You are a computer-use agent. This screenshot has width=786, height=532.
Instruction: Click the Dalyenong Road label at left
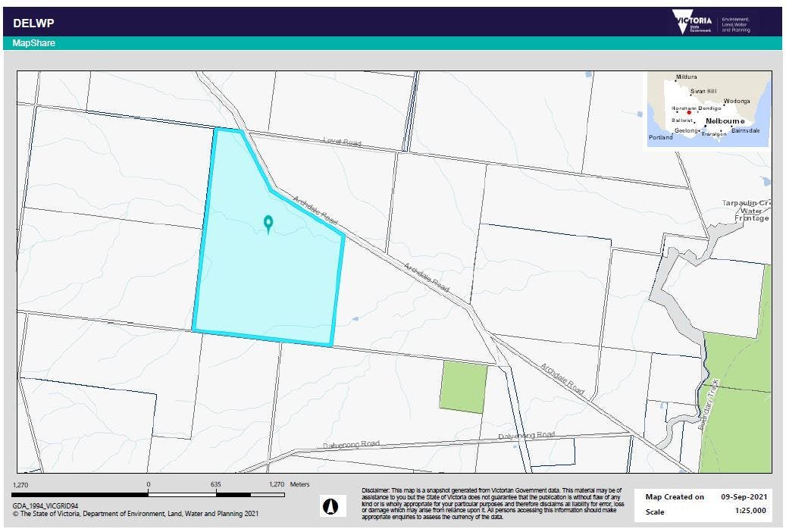pyautogui.click(x=351, y=445)
